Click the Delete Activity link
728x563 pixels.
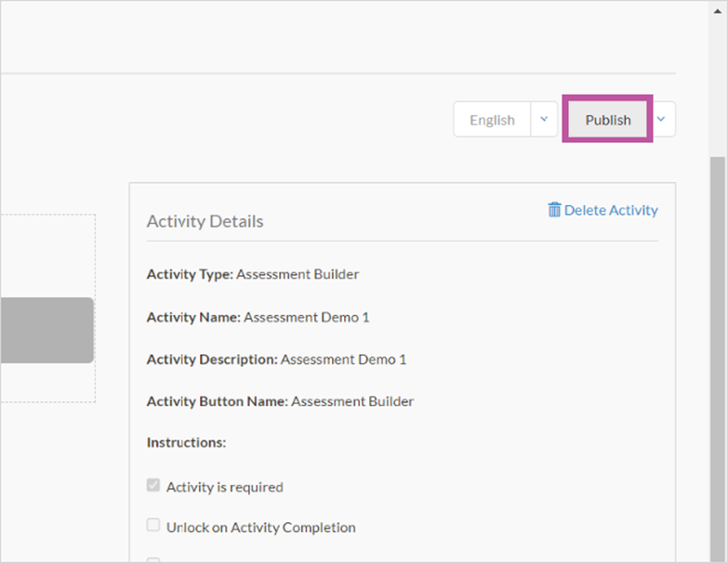603,210
